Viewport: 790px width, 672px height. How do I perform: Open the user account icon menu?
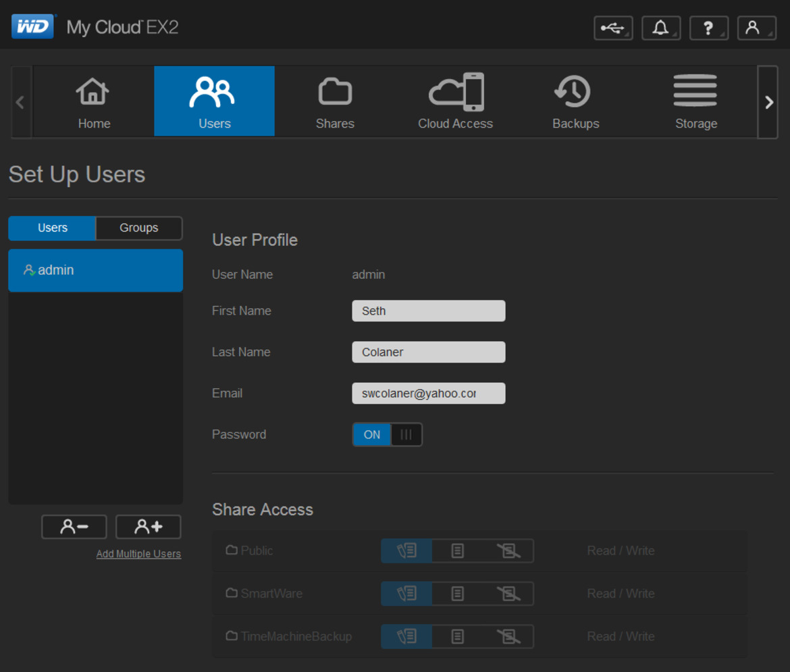point(756,28)
